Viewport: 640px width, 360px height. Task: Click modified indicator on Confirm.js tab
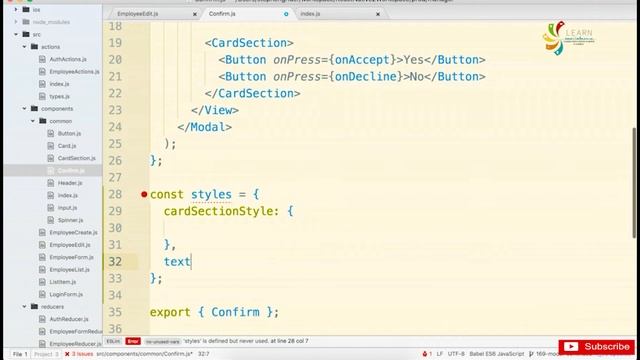coord(286,14)
